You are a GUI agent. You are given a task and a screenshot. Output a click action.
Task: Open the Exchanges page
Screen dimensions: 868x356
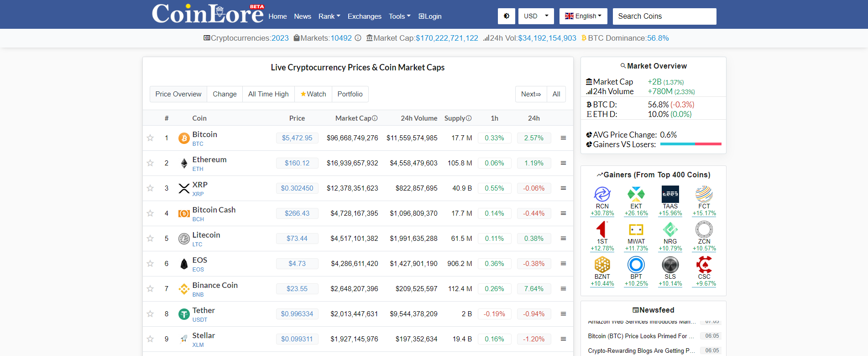point(365,16)
